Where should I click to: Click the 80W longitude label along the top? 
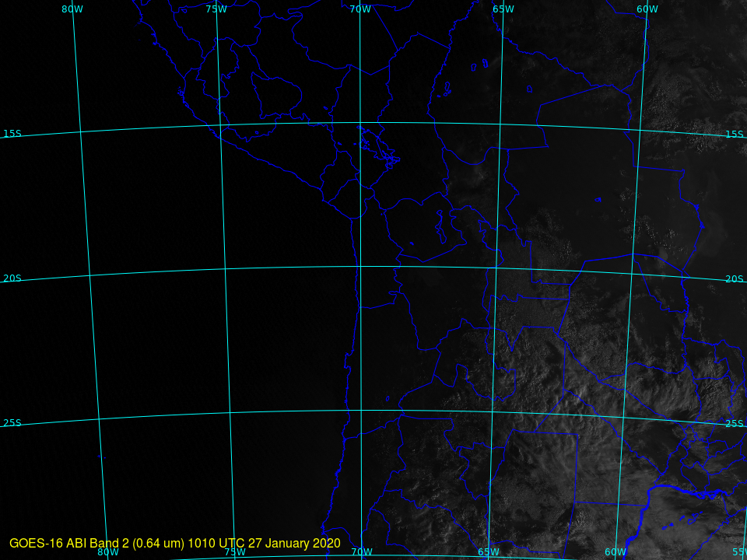pyautogui.click(x=72, y=9)
